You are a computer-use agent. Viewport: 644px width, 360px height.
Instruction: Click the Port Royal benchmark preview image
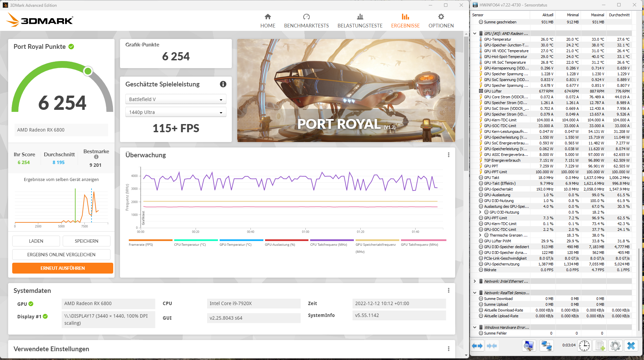(x=346, y=91)
